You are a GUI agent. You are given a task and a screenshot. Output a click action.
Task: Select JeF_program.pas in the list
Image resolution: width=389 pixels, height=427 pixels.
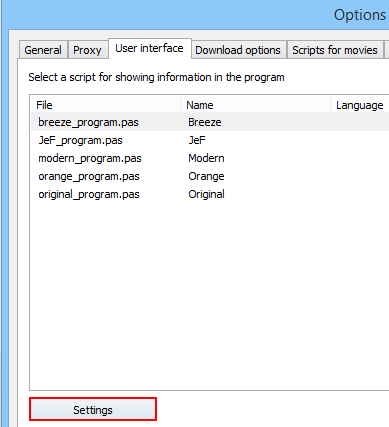click(80, 140)
